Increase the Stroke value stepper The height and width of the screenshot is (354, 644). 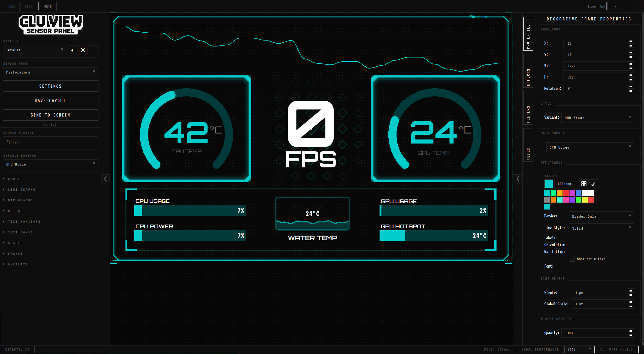click(x=631, y=291)
